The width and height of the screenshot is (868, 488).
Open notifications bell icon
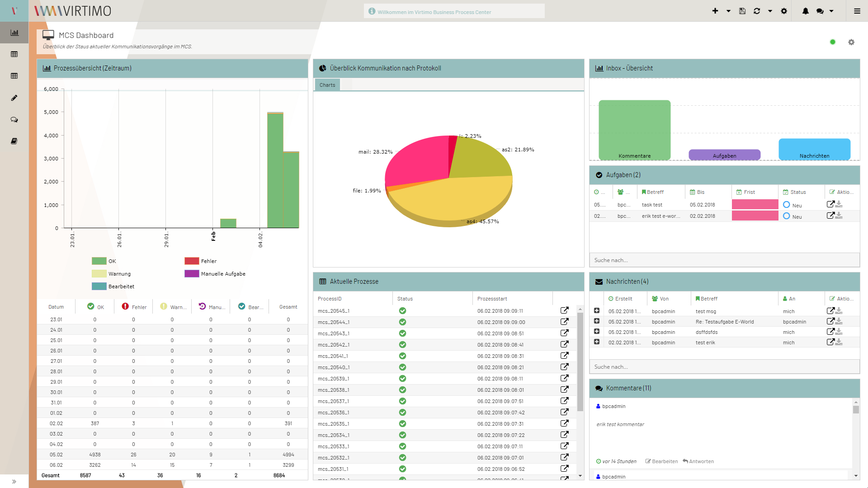[806, 11]
